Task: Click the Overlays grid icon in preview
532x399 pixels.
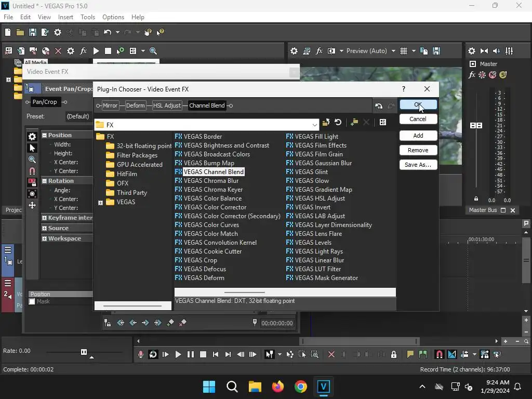Action: pos(403,51)
